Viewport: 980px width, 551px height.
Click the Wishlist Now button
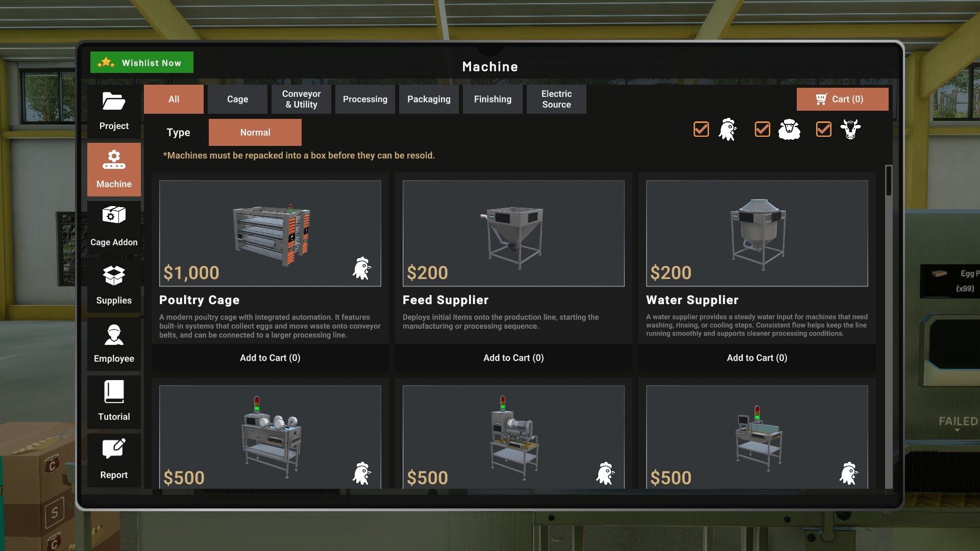coord(141,62)
